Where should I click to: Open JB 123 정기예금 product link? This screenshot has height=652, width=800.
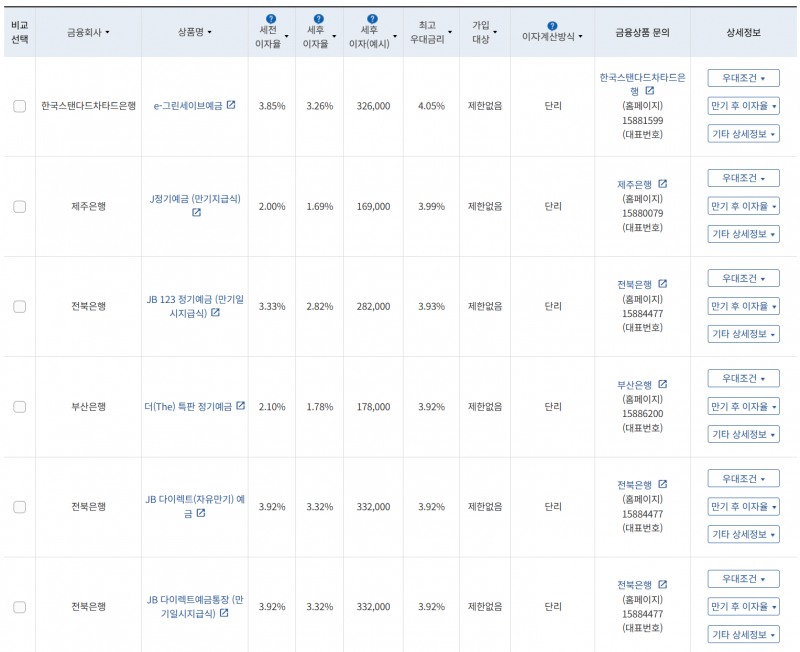[195, 306]
